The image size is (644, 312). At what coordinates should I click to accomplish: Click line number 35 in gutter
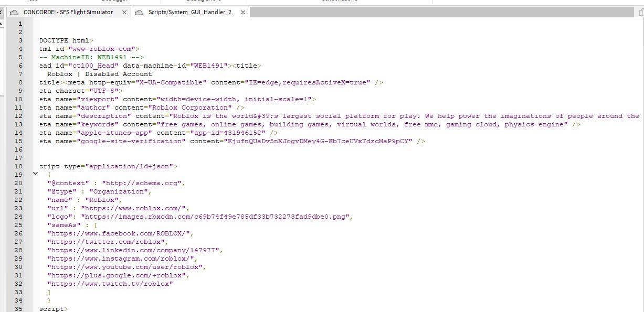tap(18, 309)
